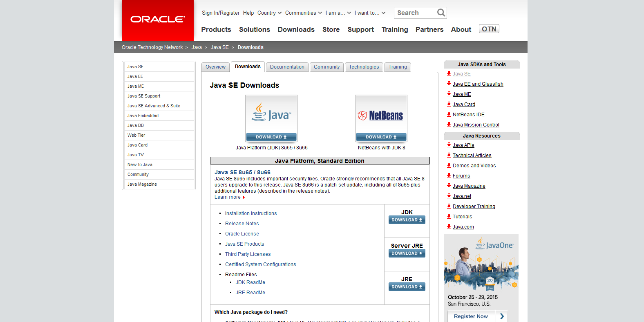
Task: Open the Downloads main menu
Action: click(x=296, y=29)
